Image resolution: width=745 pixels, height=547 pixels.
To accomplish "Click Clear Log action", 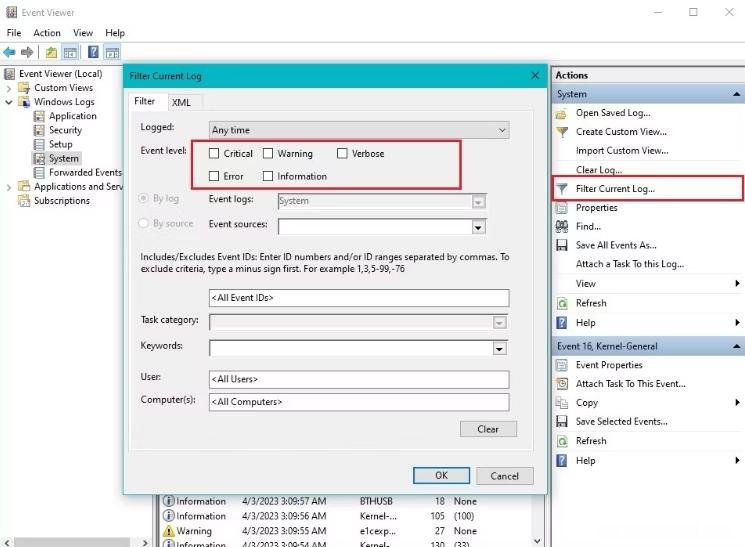I will pos(599,170).
